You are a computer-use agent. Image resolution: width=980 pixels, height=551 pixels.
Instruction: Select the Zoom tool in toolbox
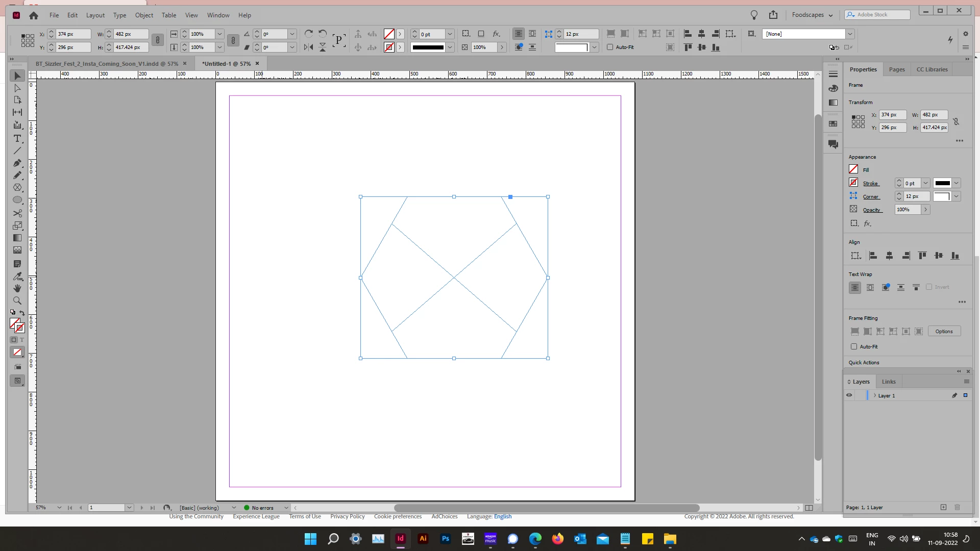click(17, 300)
